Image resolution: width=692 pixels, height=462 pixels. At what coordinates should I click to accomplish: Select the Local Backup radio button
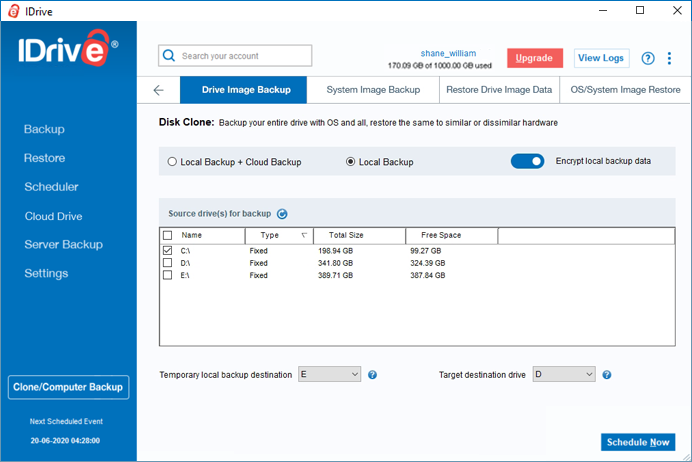350,162
